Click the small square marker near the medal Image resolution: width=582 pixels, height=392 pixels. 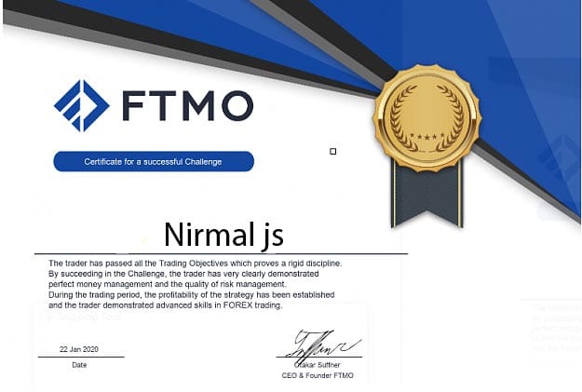[x=333, y=151]
